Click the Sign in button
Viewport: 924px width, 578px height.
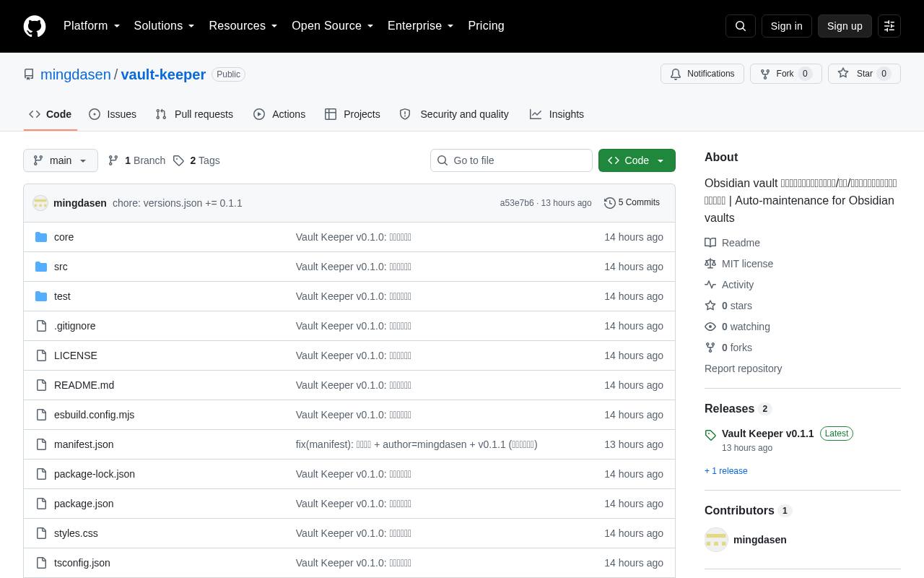(786, 26)
